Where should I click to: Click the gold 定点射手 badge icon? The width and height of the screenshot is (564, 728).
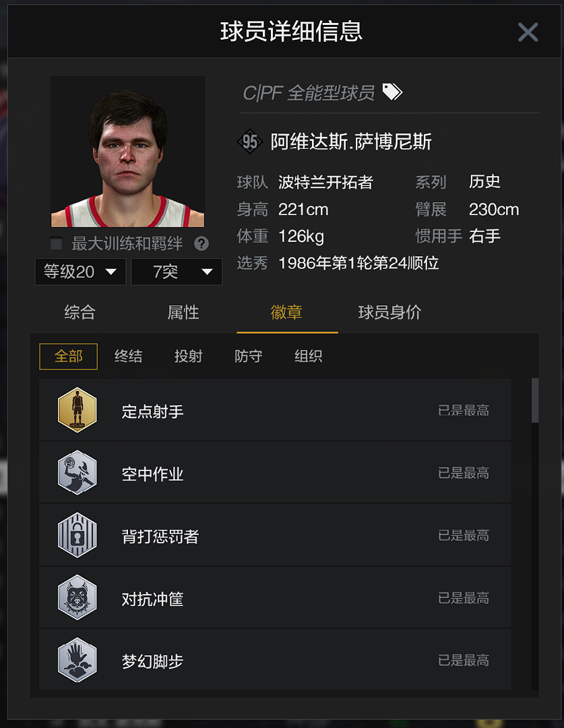pos(77,410)
